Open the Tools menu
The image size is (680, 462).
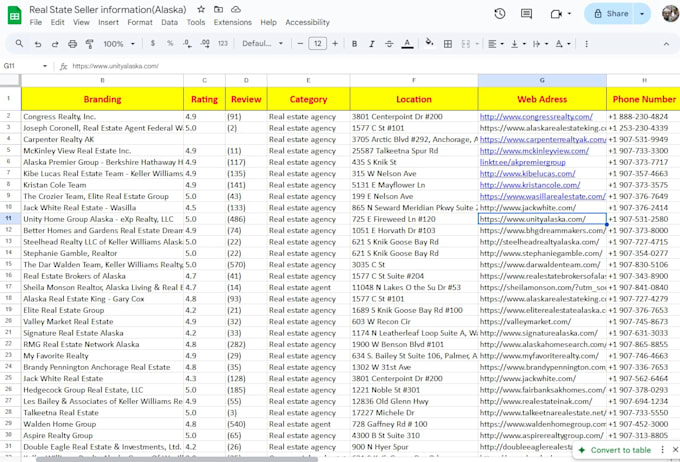196,22
